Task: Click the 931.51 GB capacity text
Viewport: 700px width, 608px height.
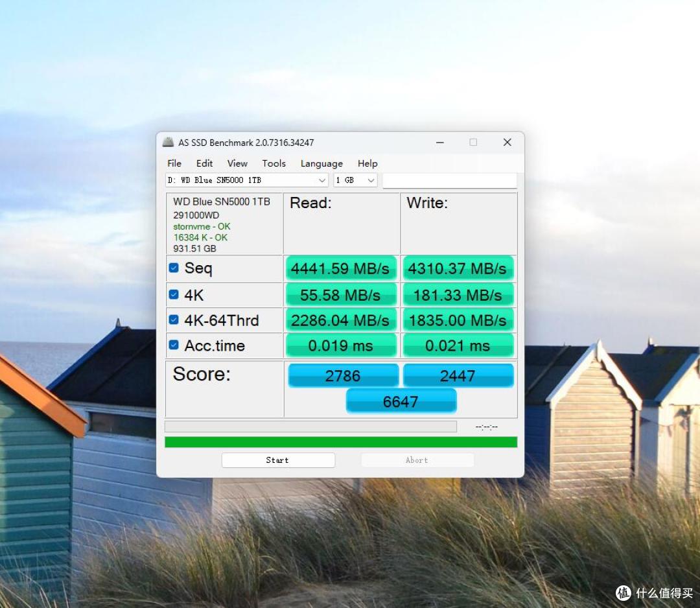Action: point(194,249)
